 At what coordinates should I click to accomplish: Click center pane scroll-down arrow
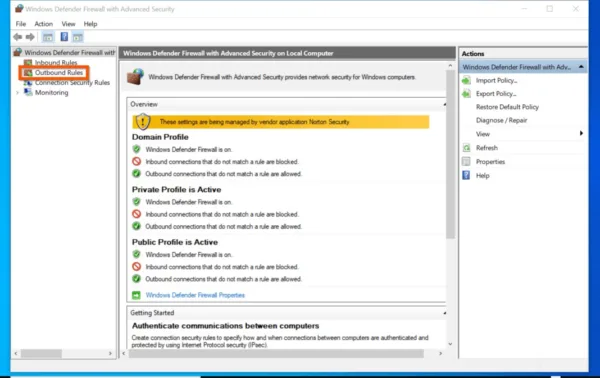coord(450,344)
